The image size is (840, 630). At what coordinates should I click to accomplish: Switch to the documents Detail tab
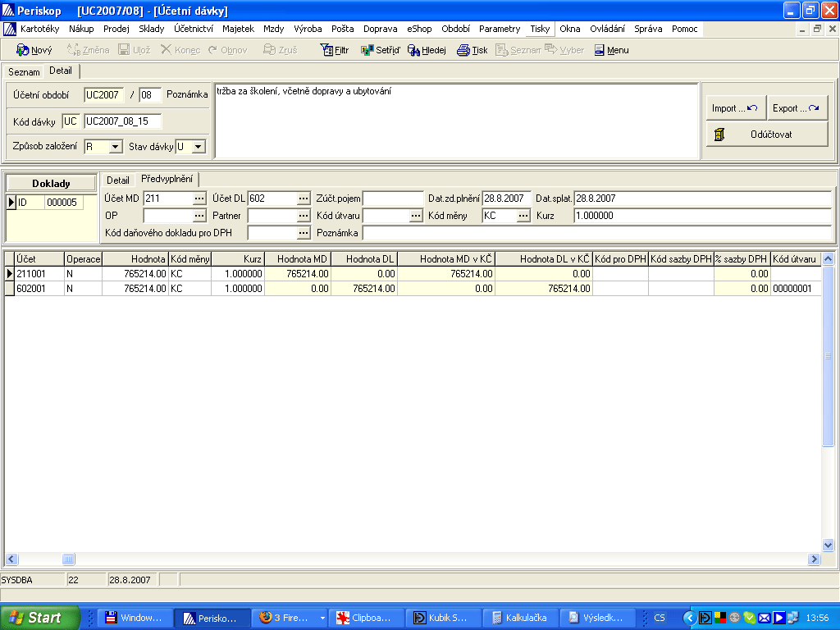118,180
